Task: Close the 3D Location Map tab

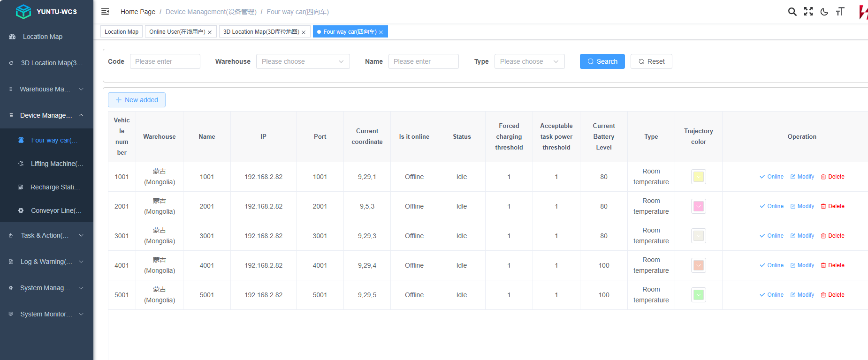Action: [304, 32]
